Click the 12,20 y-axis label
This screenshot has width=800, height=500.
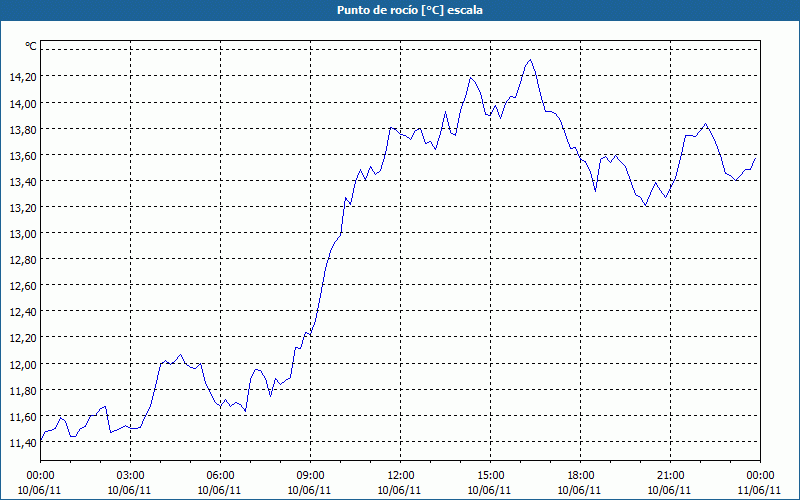click(x=23, y=338)
